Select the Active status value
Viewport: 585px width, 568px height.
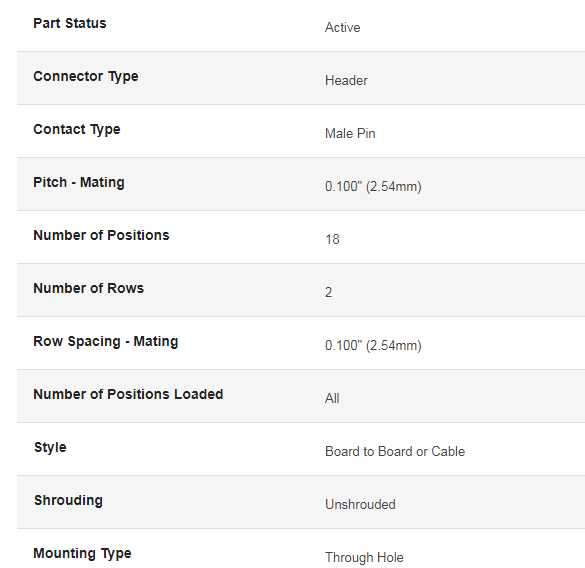pos(342,28)
